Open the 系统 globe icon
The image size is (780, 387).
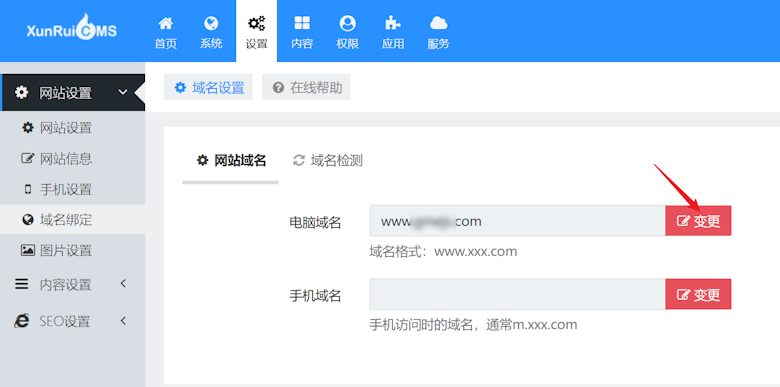211,23
